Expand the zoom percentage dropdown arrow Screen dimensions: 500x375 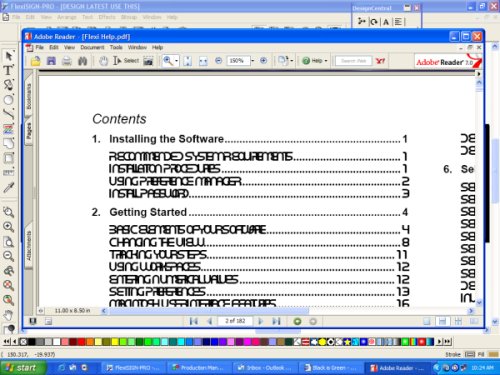[253, 61]
